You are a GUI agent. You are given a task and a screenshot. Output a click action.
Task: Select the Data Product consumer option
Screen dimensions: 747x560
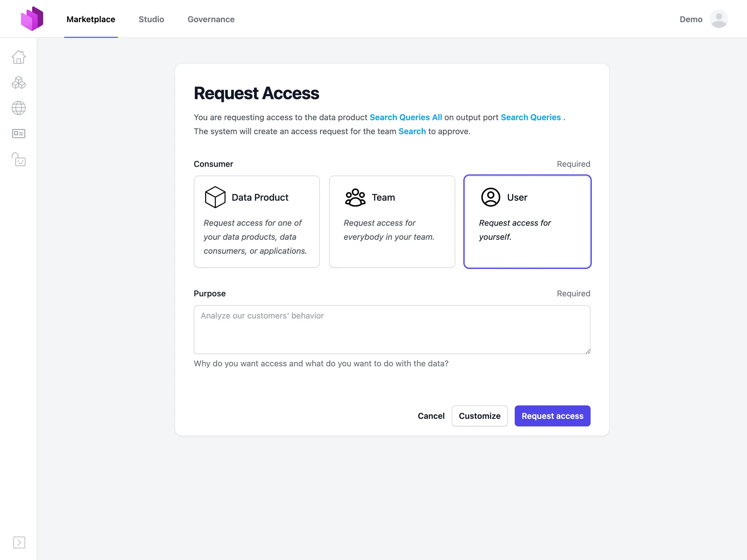click(x=257, y=221)
